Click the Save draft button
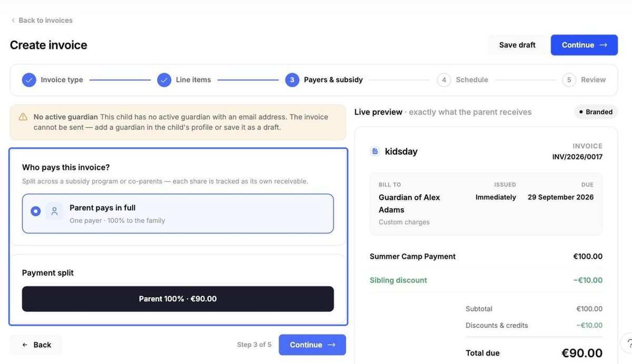Viewport: 632px width, 364px height. click(517, 45)
